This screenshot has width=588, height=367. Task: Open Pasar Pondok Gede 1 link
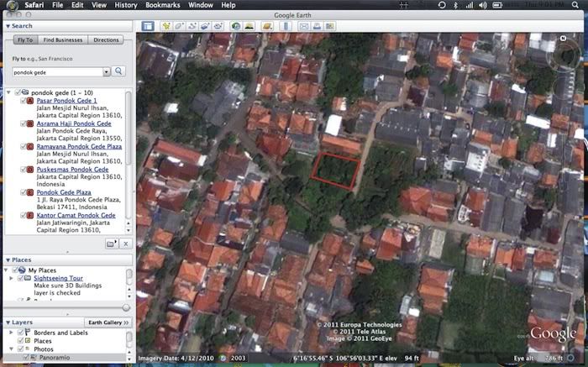66,101
